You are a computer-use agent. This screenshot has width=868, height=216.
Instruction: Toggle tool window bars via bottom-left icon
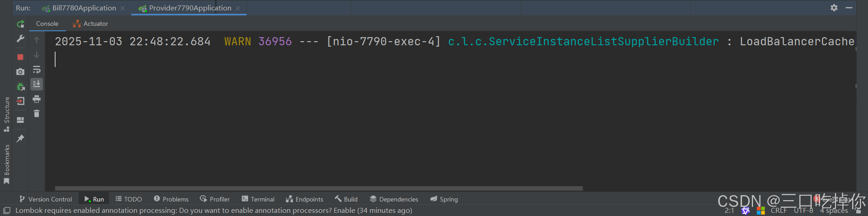7,211
